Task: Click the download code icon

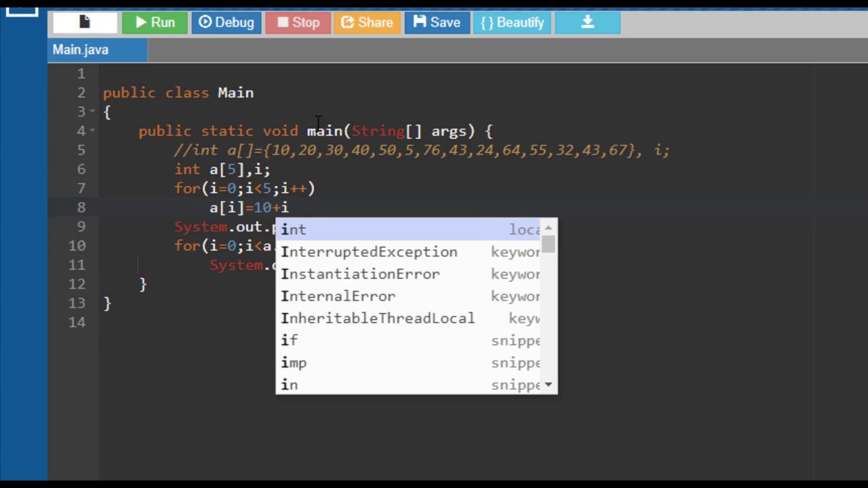Action: [x=587, y=22]
